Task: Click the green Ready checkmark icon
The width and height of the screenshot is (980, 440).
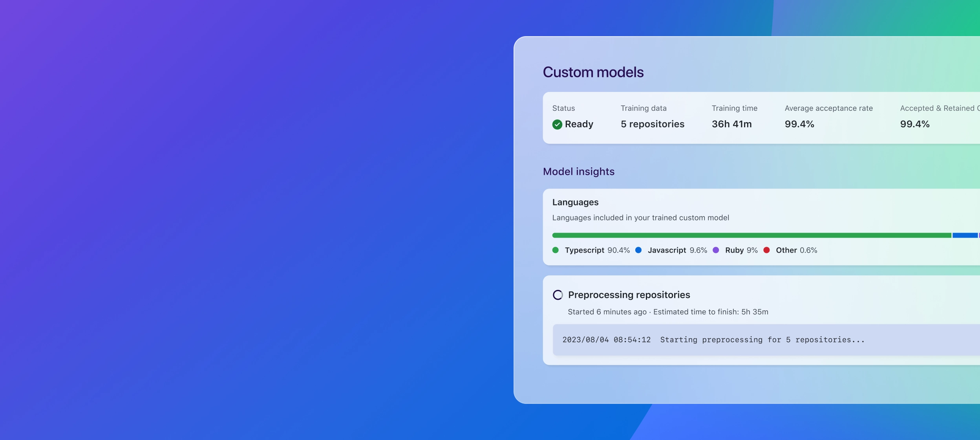Action: coord(557,125)
